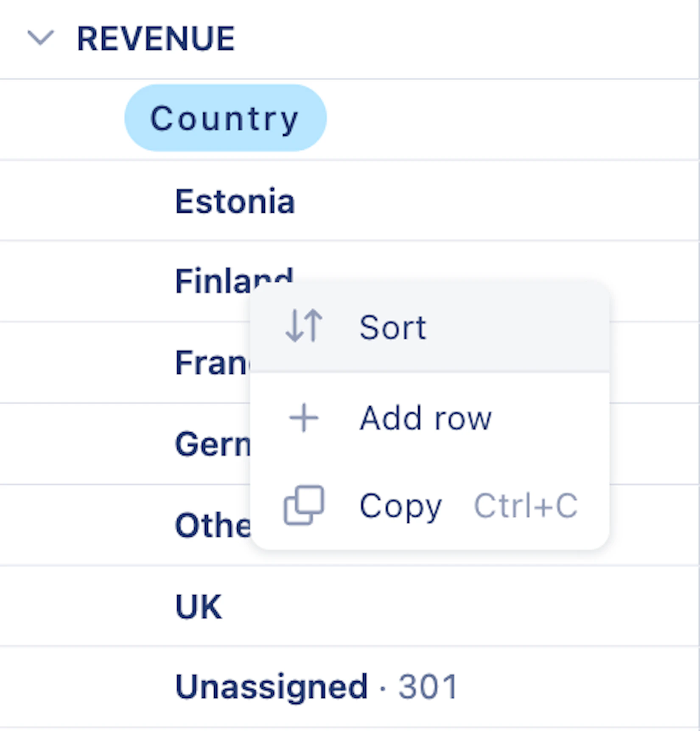Image resolution: width=700 pixels, height=731 pixels.
Task: Click empty area right of Estonia
Action: [488, 202]
